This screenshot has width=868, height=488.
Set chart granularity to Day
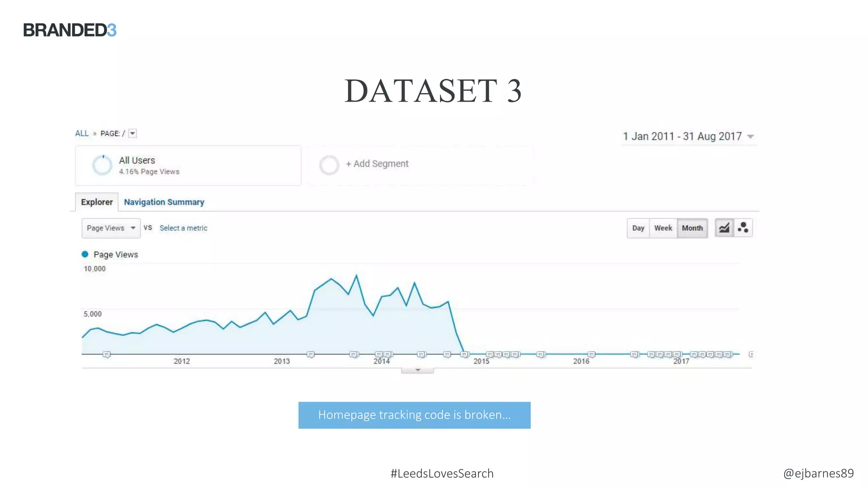(638, 228)
